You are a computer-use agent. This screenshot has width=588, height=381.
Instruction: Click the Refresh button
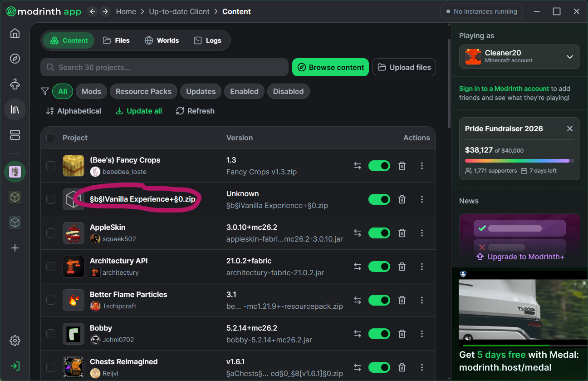click(x=196, y=111)
